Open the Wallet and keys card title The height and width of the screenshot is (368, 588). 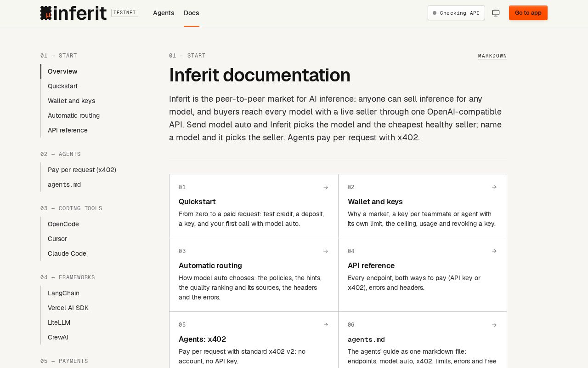pos(375,201)
